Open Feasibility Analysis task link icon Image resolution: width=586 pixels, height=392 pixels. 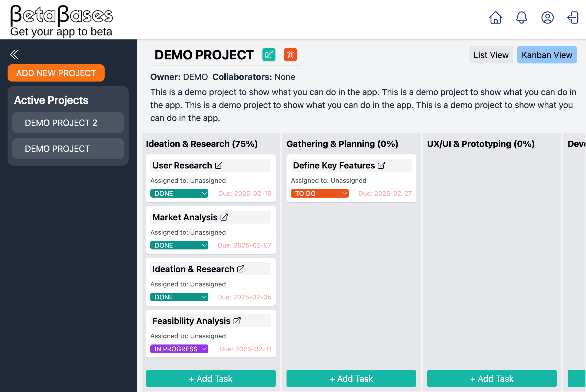pyautogui.click(x=237, y=321)
